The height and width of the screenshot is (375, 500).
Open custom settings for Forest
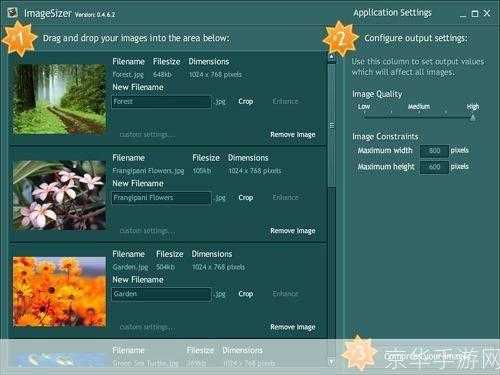(147, 135)
